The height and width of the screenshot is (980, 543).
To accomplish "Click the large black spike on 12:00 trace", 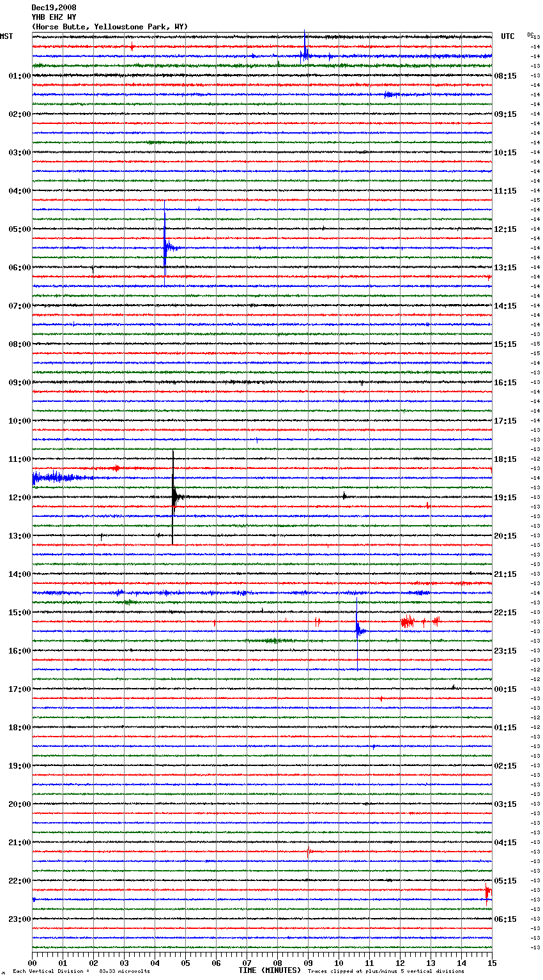I will tap(173, 497).
